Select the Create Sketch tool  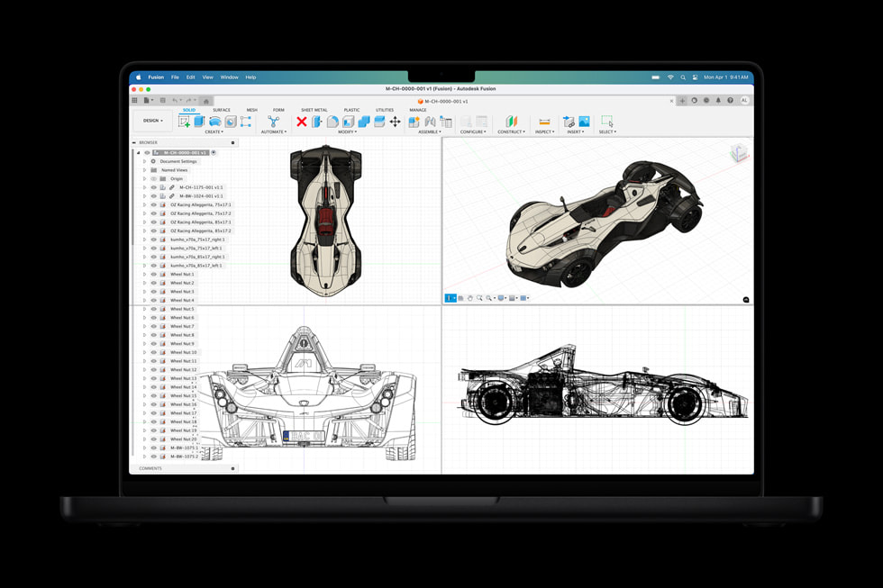(184, 122)
